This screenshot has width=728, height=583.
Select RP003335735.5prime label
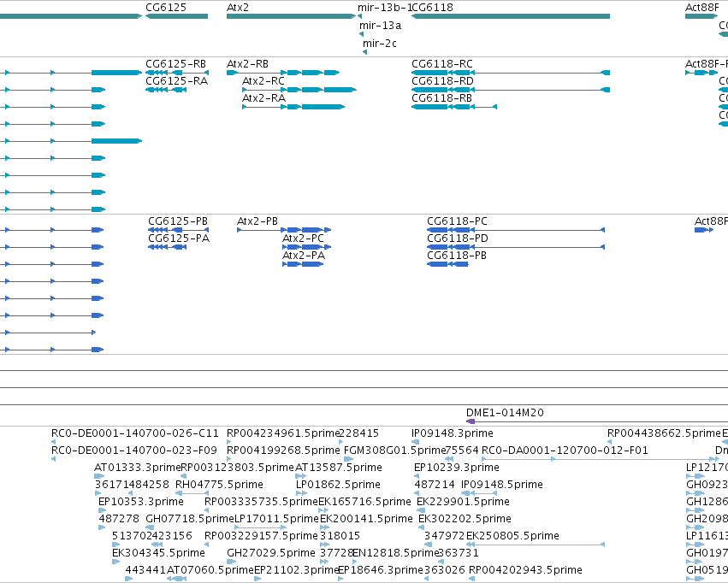point(261,502)
